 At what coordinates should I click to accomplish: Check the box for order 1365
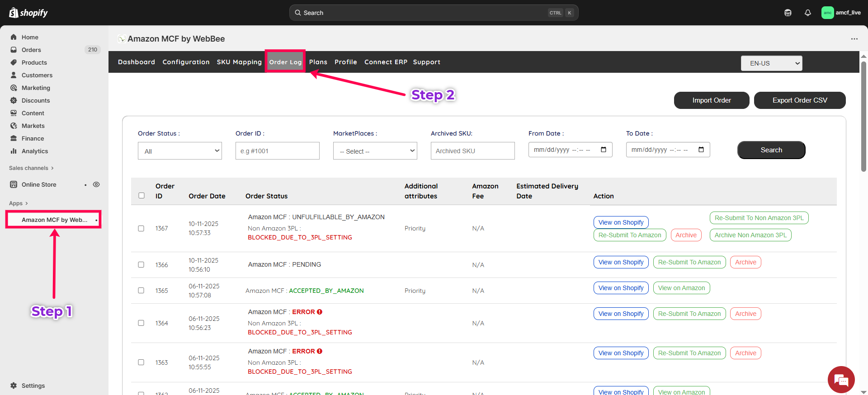141,290
